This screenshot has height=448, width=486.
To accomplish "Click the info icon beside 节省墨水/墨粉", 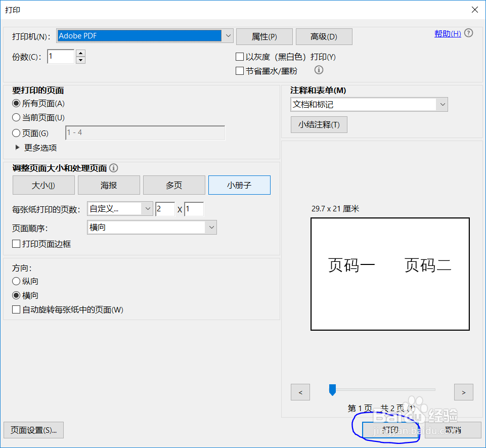I will 318,71.
